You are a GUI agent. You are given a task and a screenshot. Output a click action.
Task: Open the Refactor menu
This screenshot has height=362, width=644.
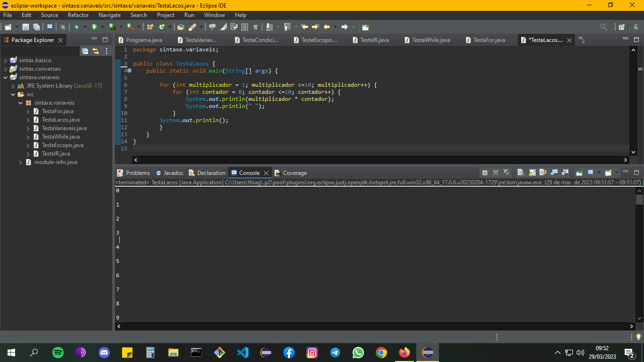tap(78, 15)
